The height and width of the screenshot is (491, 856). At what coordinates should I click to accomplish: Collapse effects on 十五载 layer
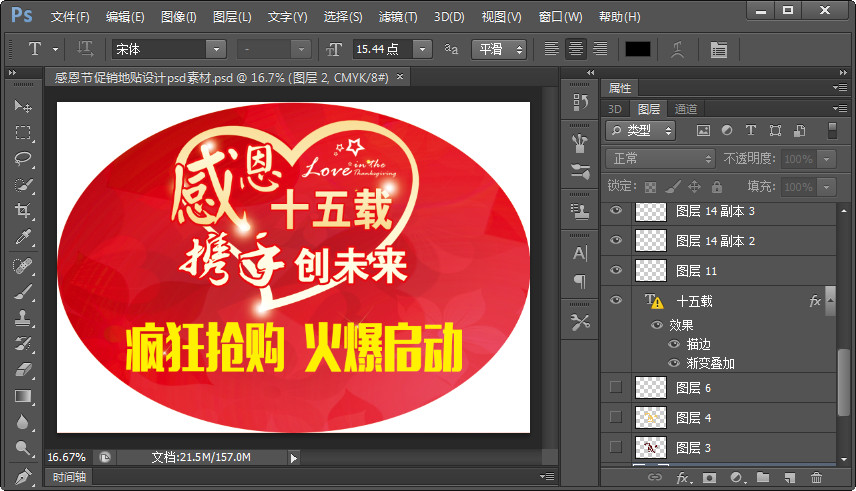point(830,300)
